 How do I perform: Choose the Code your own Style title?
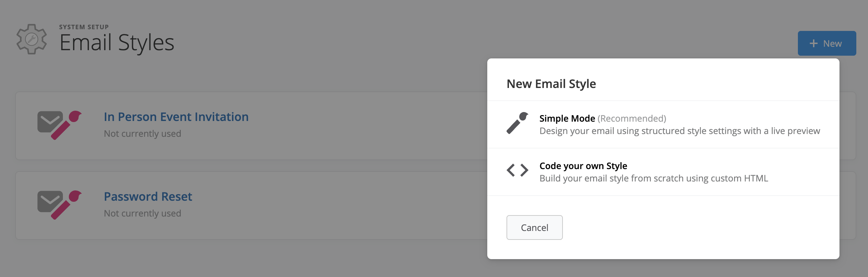[x=583, y=166]
